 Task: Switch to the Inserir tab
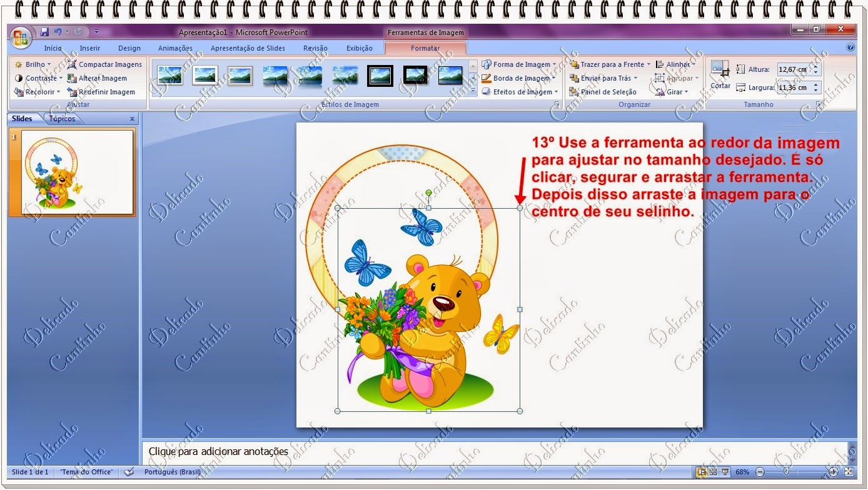90,48
